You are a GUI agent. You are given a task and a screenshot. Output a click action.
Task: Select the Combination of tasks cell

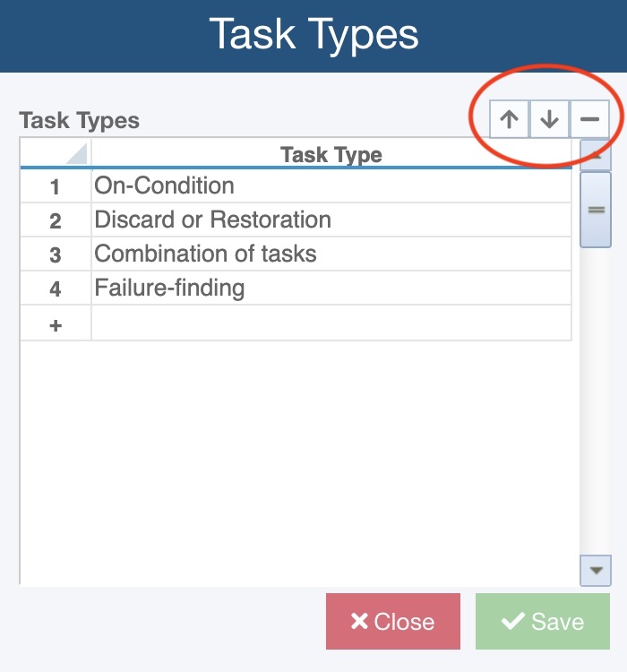click(331, 254)
